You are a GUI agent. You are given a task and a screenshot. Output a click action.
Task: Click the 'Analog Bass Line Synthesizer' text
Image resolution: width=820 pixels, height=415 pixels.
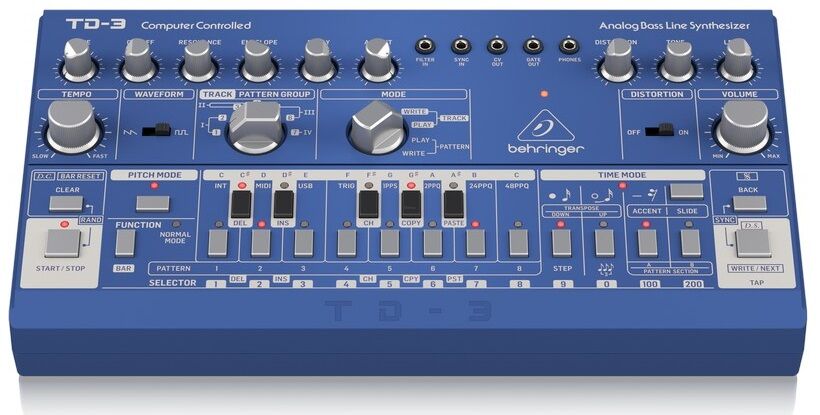pos(674,26)
